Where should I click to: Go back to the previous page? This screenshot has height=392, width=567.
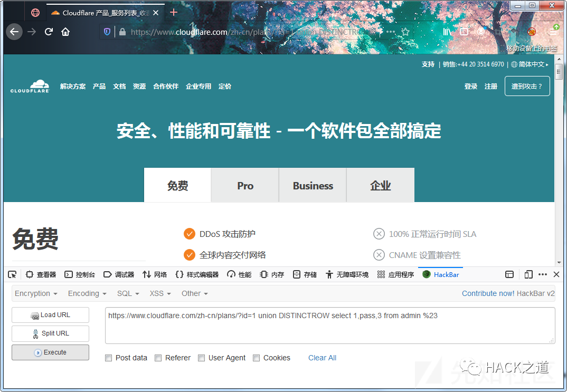[x=14, y=32]
